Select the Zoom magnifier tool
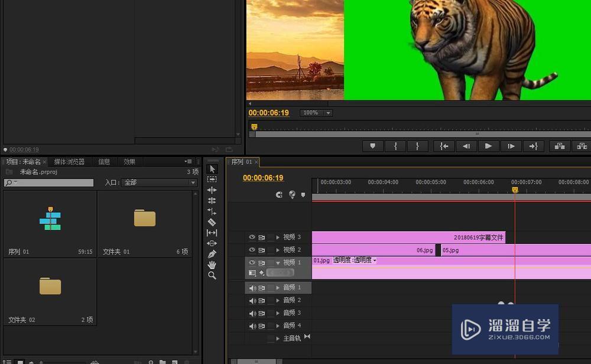This screenshot has width=591, height=364. [x=212, y=275]
